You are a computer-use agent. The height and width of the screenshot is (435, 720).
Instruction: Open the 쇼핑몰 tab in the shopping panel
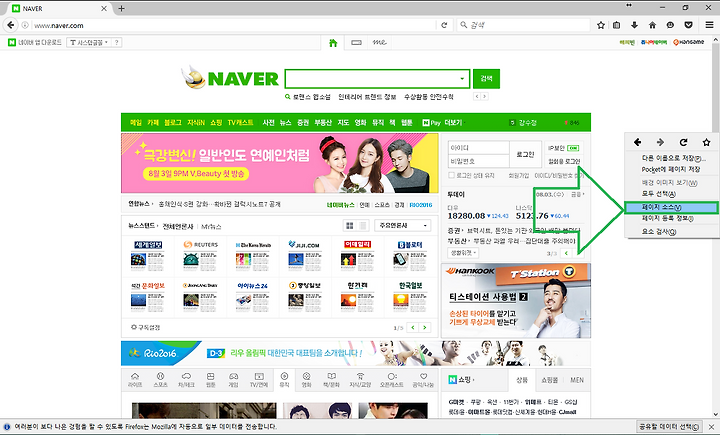tap(550, 380)
